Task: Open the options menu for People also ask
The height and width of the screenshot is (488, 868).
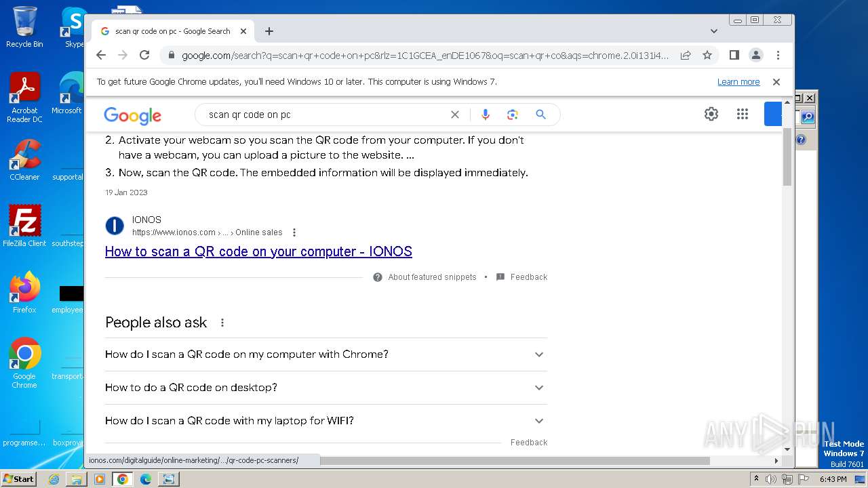Action: coord(222,323)
